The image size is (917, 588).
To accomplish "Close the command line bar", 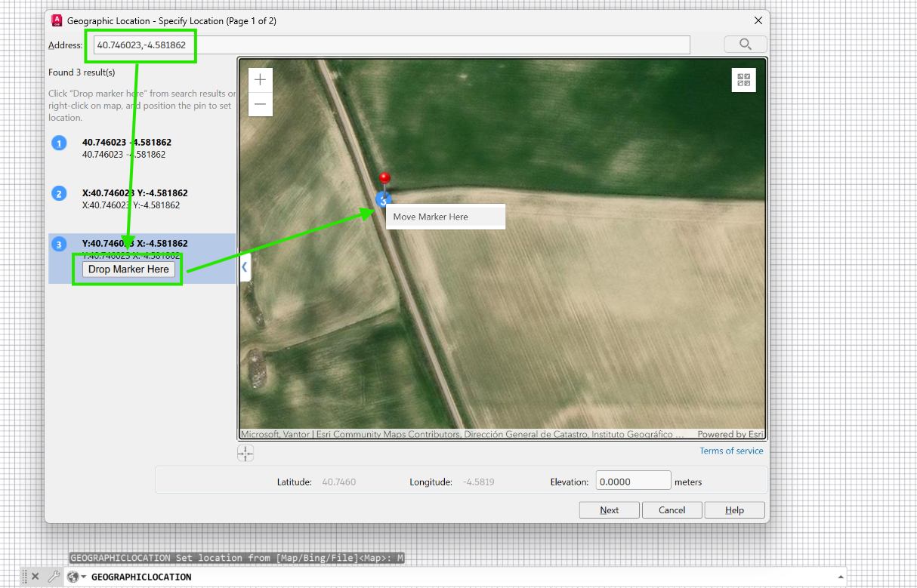I will tap(35, 577).
